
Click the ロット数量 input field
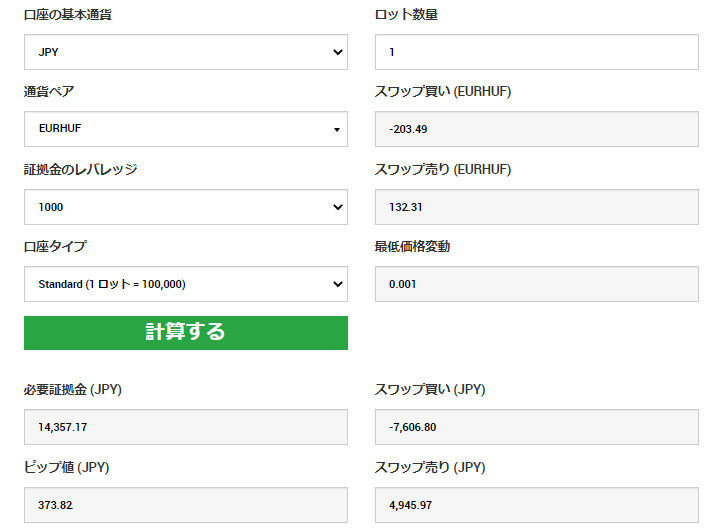537,52
